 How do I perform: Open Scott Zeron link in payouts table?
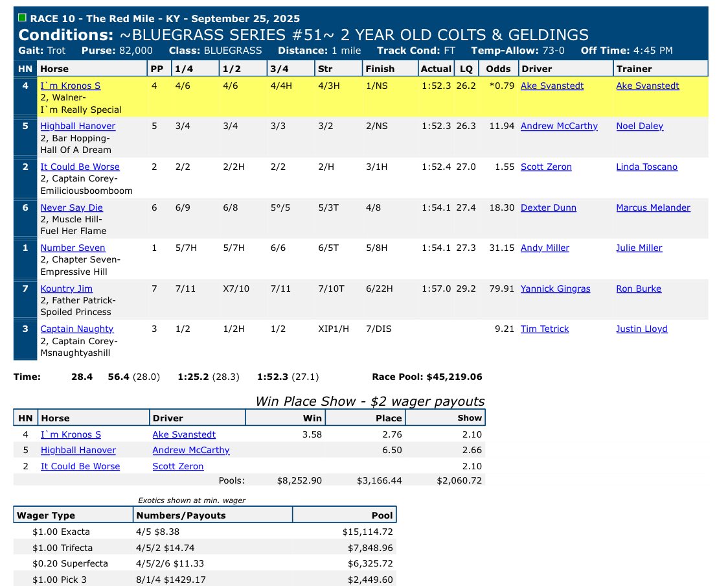pos(178,466)
